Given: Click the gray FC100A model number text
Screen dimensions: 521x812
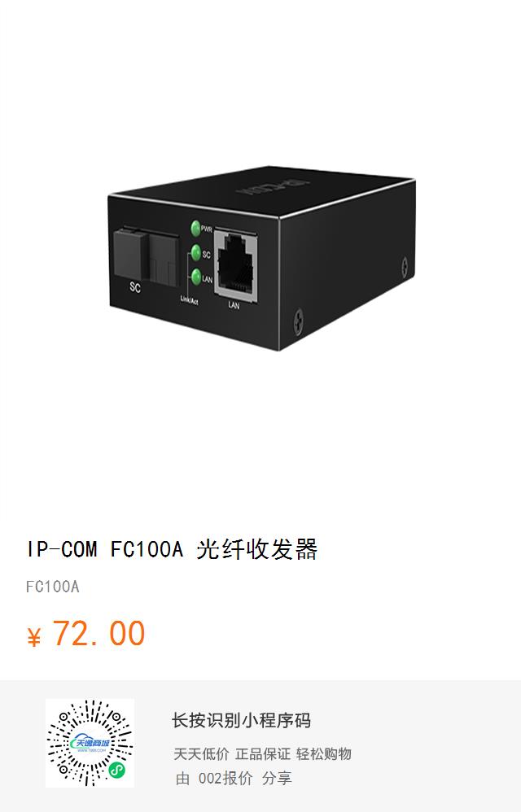Looking at the screenshot, I should tap(53, 587).
